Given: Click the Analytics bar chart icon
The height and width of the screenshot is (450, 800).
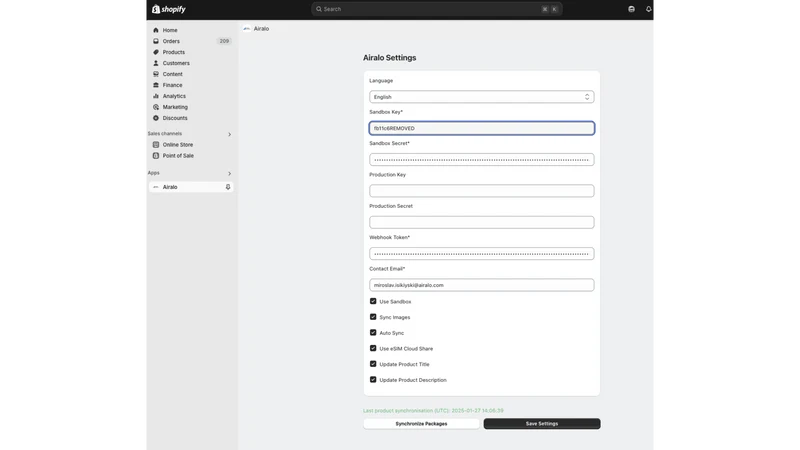Looking at the screenshot, I should (x=156, y=96).
